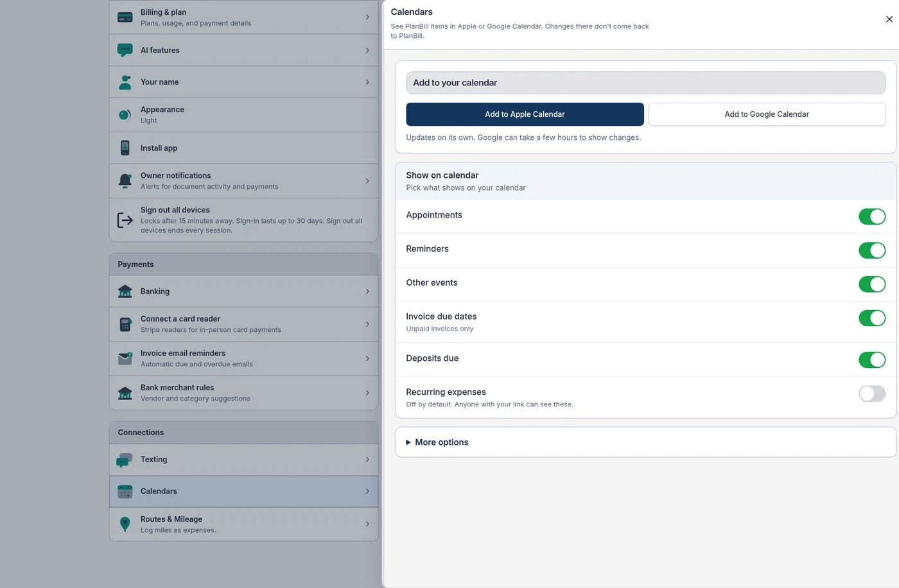Click the AI features row chevron
This screenshot has width=899, height=588.
click(367, 51)
